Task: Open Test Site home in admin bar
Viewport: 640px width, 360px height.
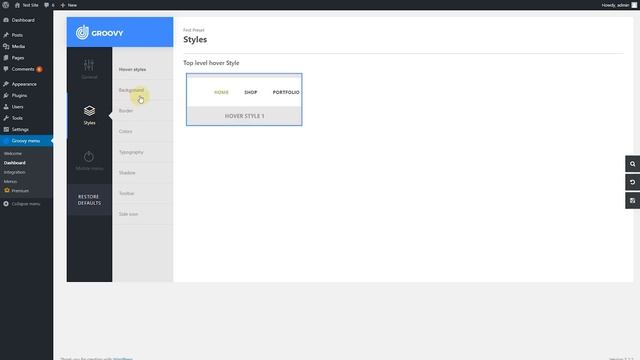Action: click(x=26, y=5)
